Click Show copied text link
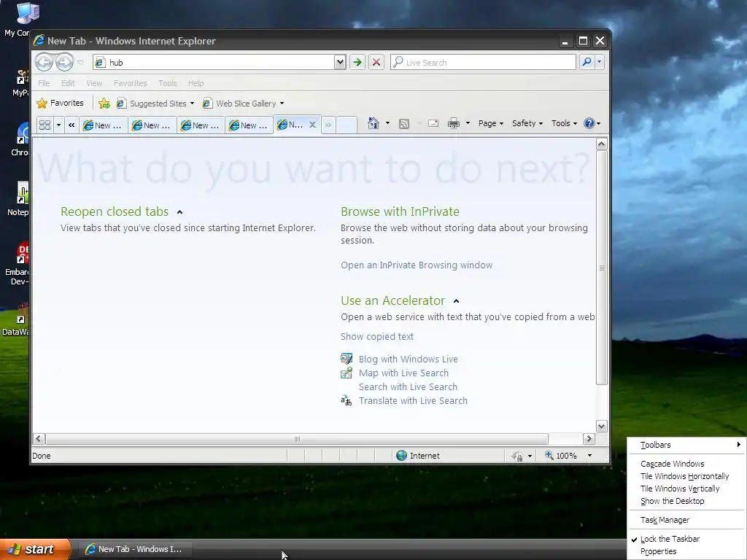 pos(377,336)
